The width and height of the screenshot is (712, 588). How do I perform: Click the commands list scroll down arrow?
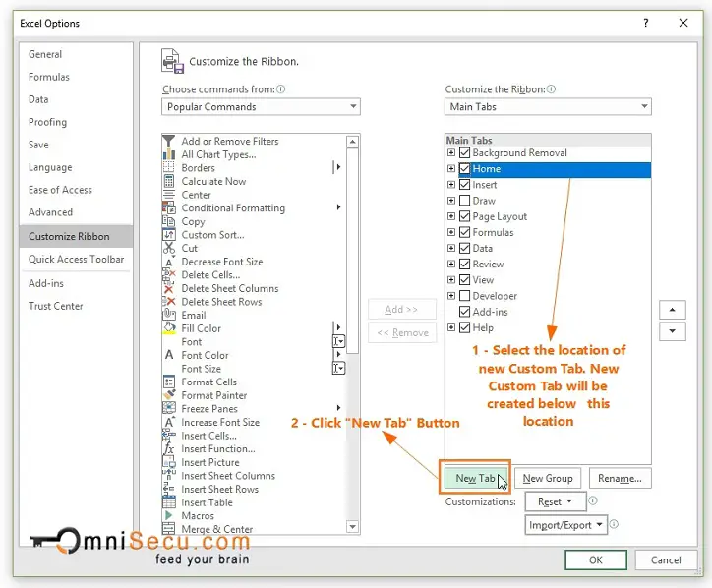[x=352, y=527]
